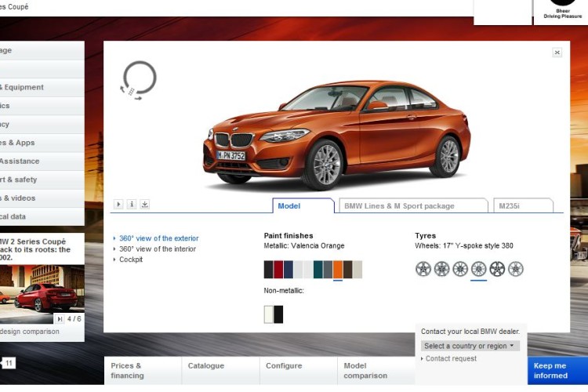588x392 pixels.
Task: Select the beige metallic paint swatch
Action: [358, 270]
